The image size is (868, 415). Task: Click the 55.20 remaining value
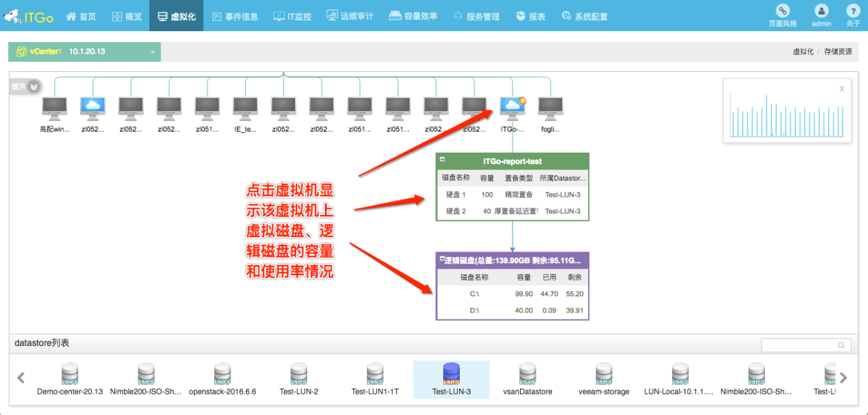(575, 294)
